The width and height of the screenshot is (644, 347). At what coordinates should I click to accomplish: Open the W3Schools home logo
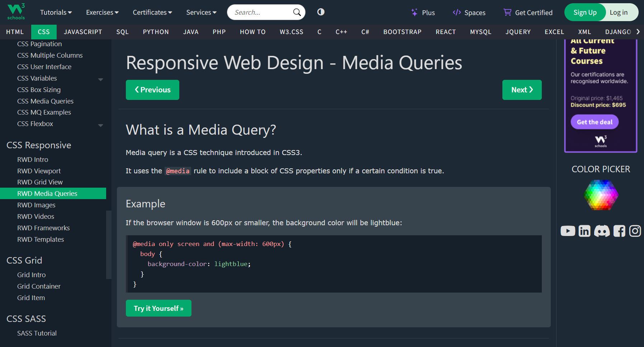tap(16, 12)
